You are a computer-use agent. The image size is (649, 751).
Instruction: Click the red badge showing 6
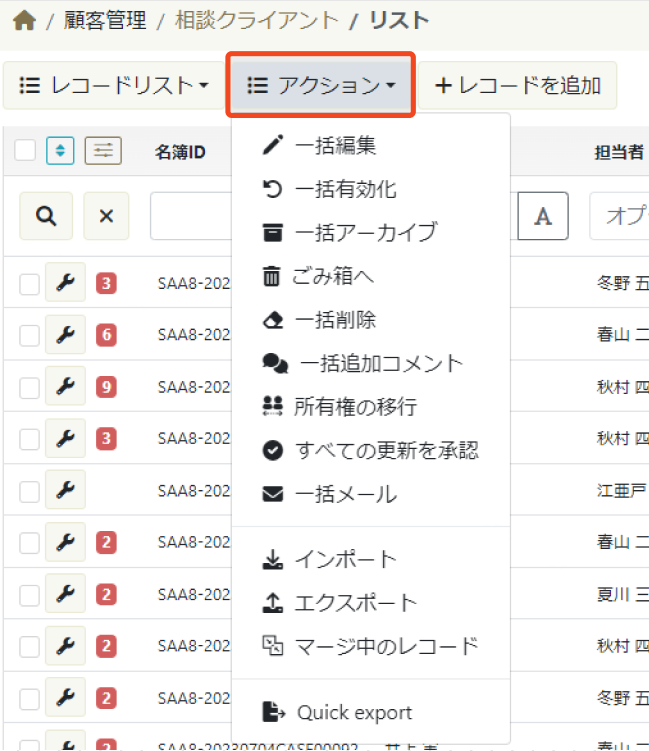tap(106, 335)
